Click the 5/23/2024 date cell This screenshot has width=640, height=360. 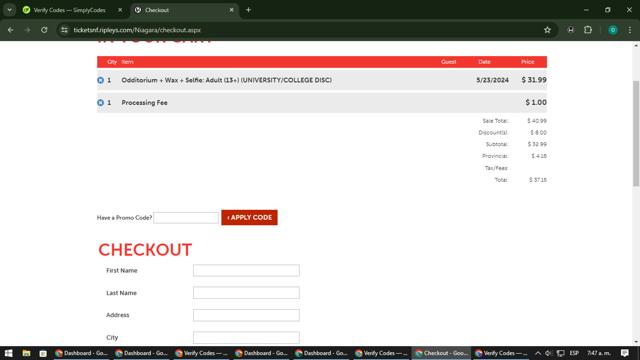click(492, 80)
